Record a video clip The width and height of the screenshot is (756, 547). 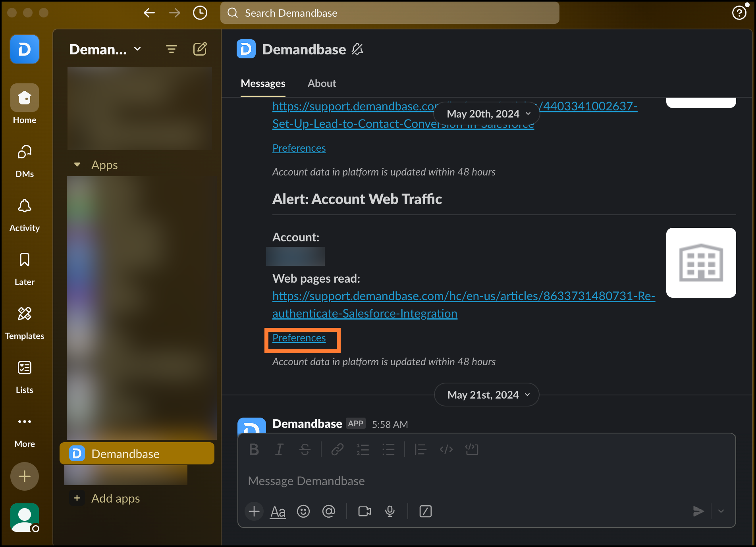pyautogui.click(x=364, y=511)
